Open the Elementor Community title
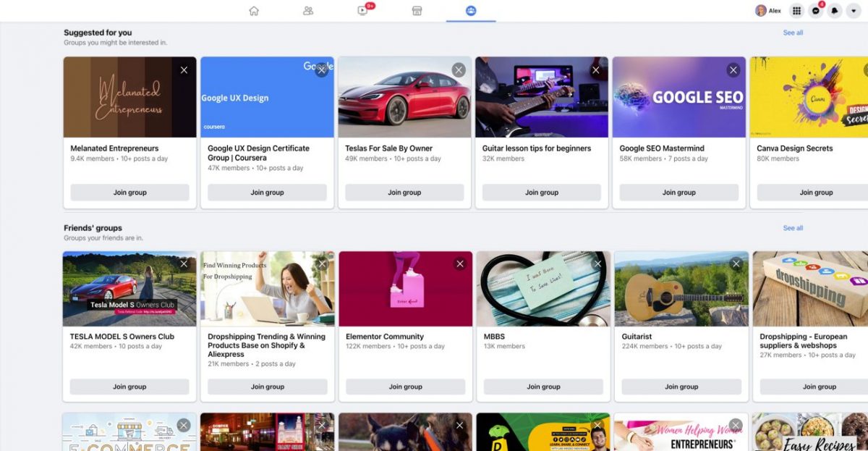The image size is (868, 451). pyautogui.click(x=385, y=337)
